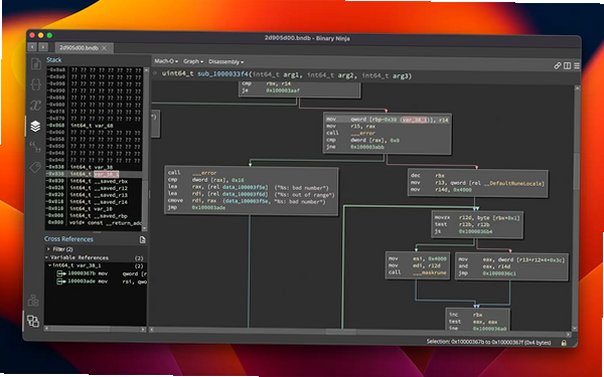Click highlighted var_38_1 in graph block

tap(414, 120)
